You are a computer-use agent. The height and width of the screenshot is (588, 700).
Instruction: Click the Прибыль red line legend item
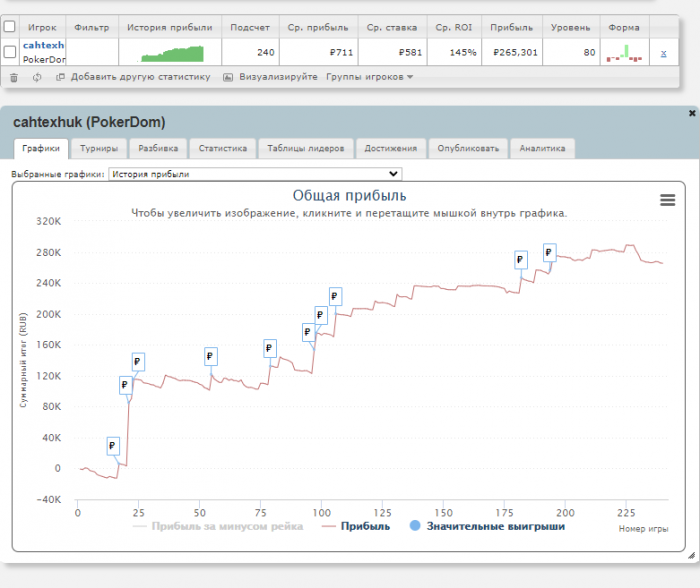tap(357, 526)
